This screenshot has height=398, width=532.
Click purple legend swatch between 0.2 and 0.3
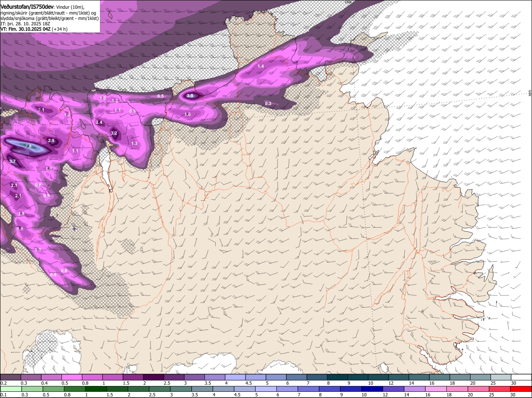(10, 377)
